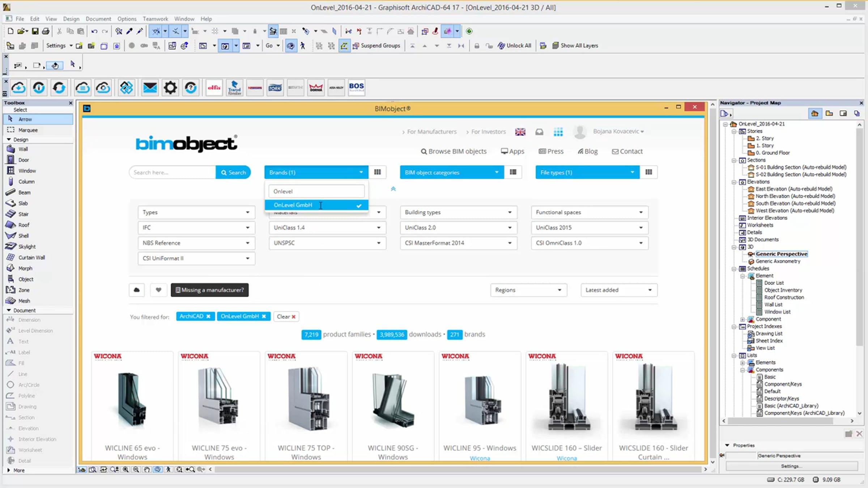The width and height of the screenshot is (868, 488).
Task: Open the Building types dropdown
Action: [459, 212]
